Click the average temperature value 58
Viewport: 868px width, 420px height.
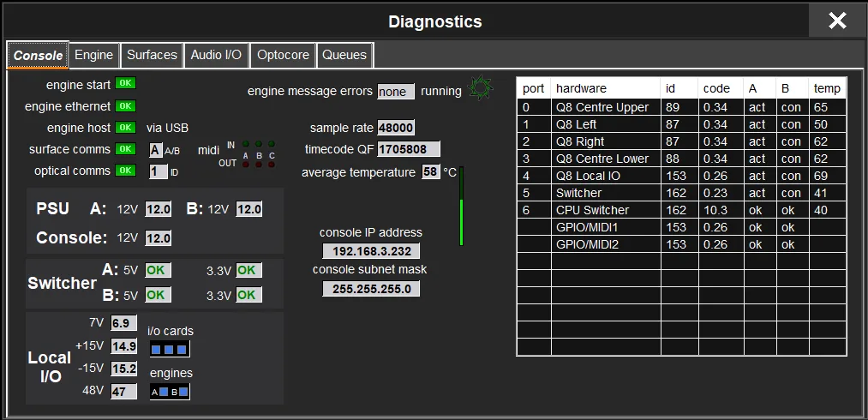coord(431,171)
